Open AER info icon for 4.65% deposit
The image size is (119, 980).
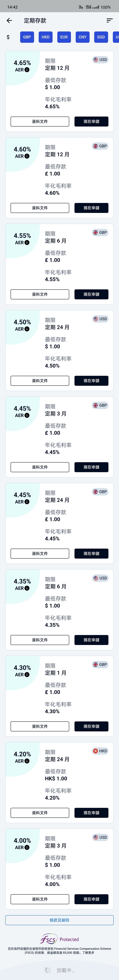coord(27,70)
